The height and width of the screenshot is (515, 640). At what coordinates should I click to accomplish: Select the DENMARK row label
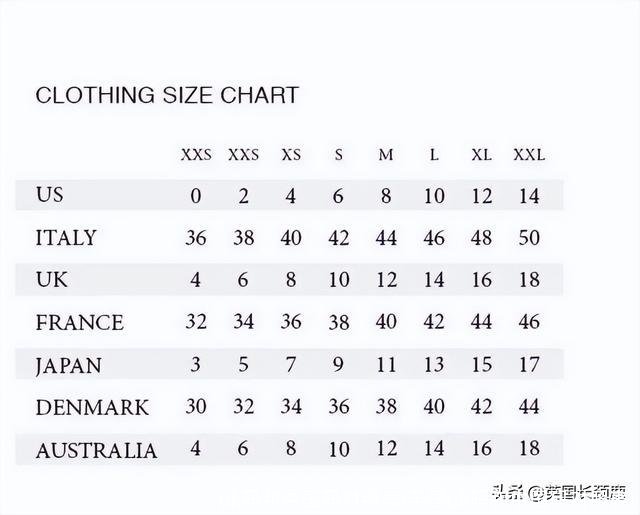tap(92, 408)
